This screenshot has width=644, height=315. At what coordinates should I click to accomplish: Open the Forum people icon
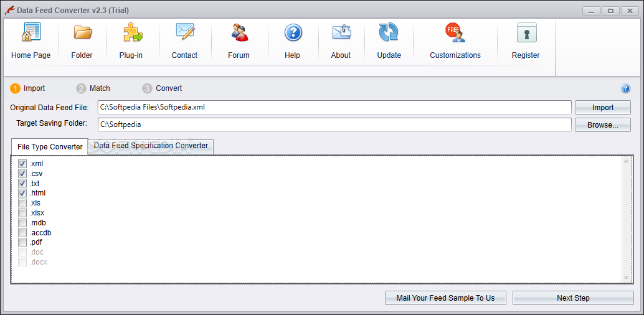[x=239, y=32]
